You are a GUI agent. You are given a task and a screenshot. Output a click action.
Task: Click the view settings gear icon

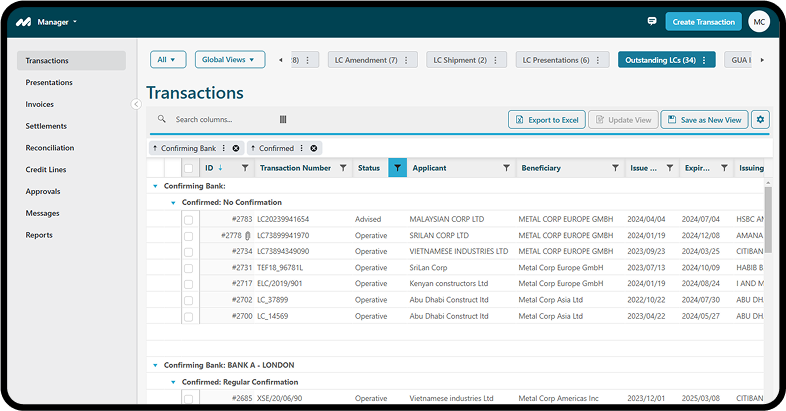pos(760,120)
